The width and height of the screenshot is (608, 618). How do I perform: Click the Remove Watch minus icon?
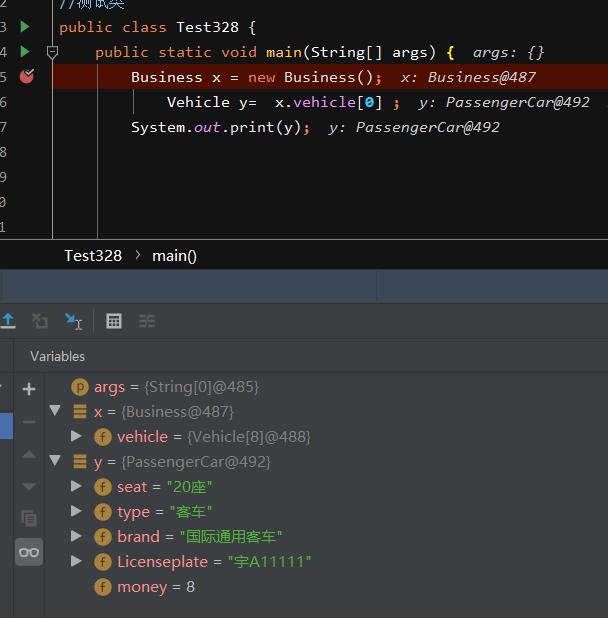(29, 422)
